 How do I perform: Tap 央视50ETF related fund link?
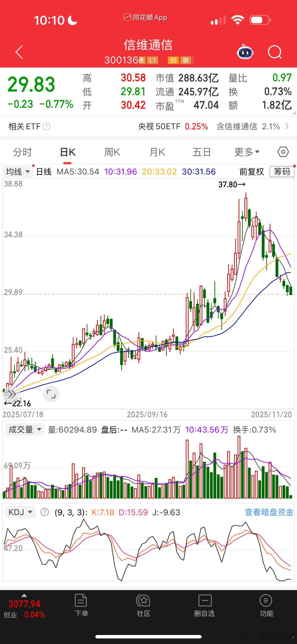coord(173,126)
